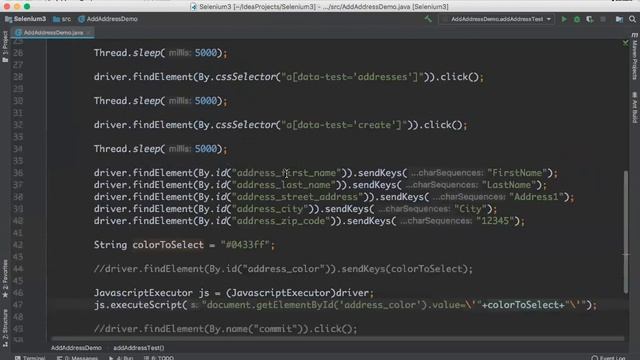The height and width of the screenshot is (360, 640).
Task: Open the Maven Projects side panel
Action: [x=635, y=56]
